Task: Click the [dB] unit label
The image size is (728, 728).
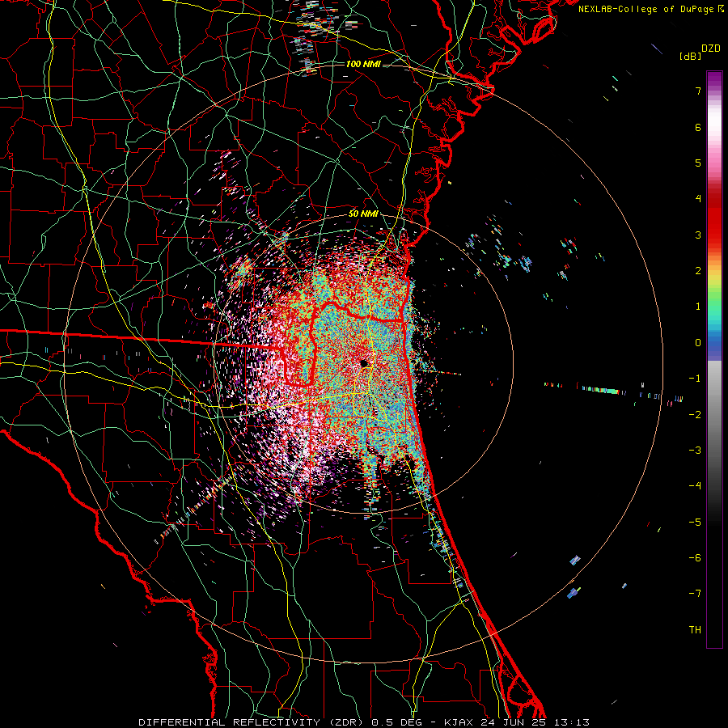Action: pyautogui.click(x=691, y=56)
